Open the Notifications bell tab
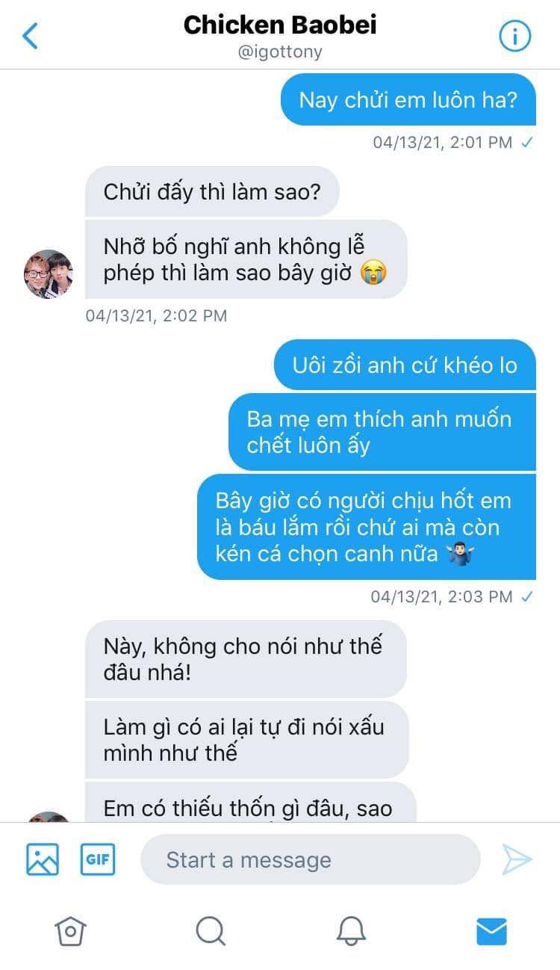This screenshot has height=970, width=560. click(351, 931)
